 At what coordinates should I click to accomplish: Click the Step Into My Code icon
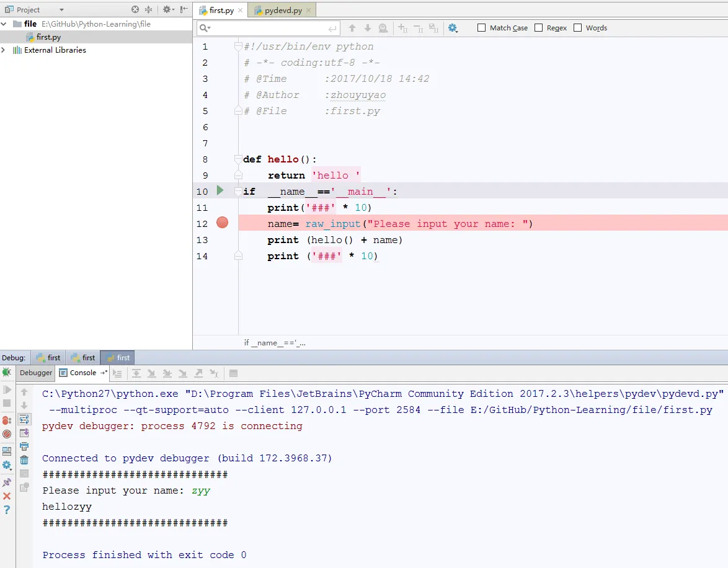[167, 373]
